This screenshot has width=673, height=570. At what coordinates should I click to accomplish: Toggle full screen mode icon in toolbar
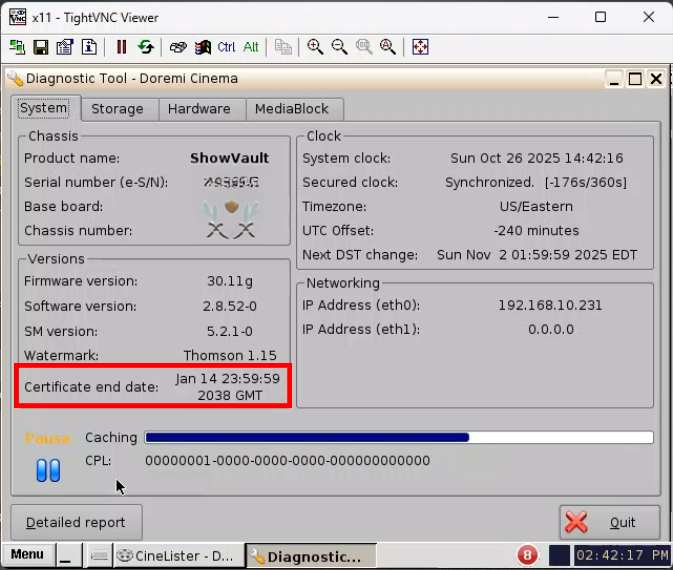pyautogui.click(x=421, y=47)
